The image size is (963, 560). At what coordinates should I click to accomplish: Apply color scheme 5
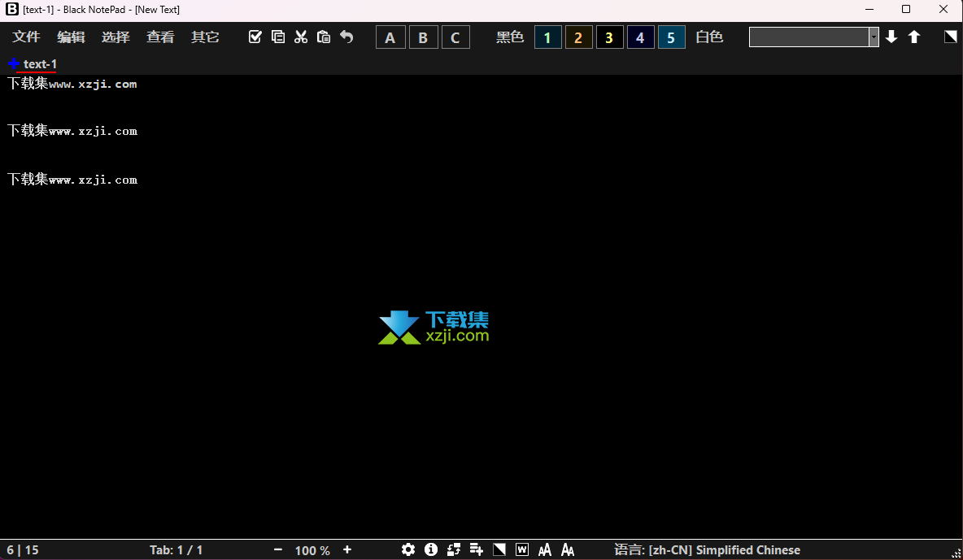[x=671, y=37]
